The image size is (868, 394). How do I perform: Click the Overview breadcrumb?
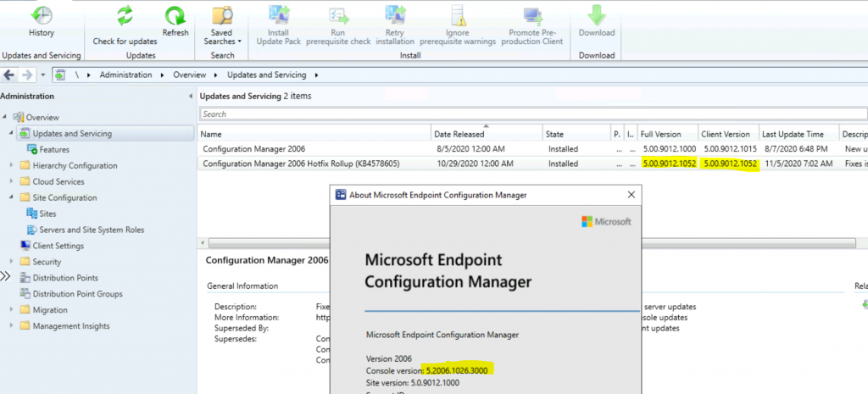[189, 75]
